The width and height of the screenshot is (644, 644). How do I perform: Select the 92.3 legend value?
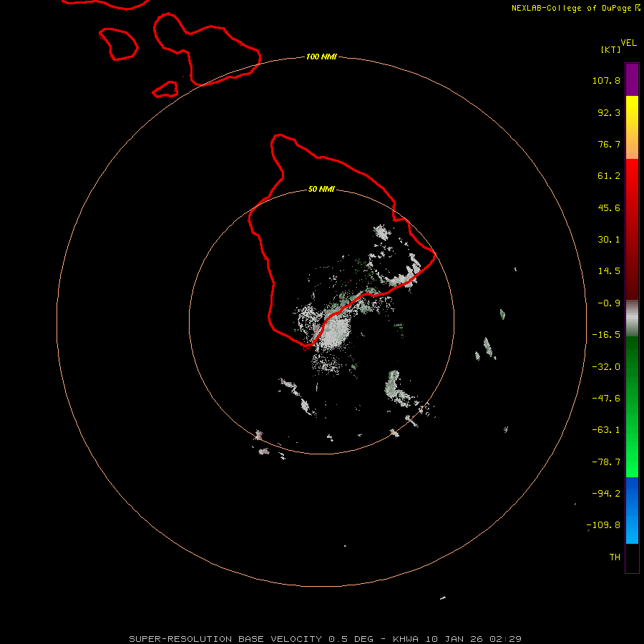[x=609, y=112]
